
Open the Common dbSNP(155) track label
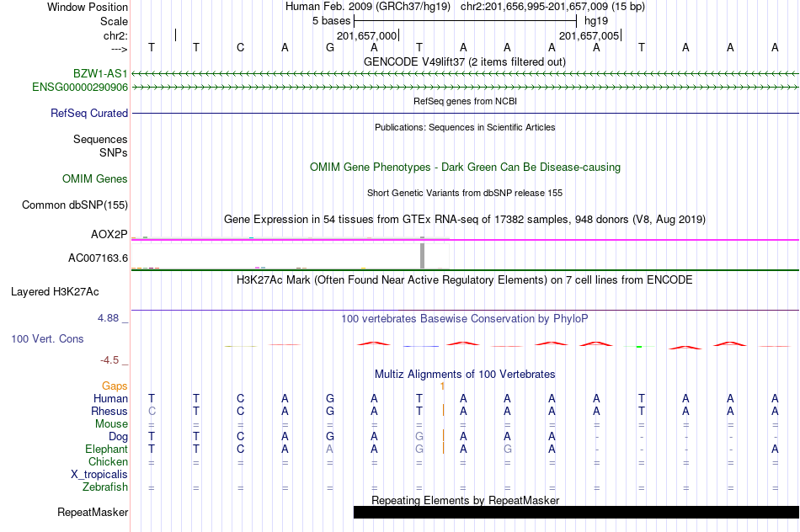coord(74,205)
